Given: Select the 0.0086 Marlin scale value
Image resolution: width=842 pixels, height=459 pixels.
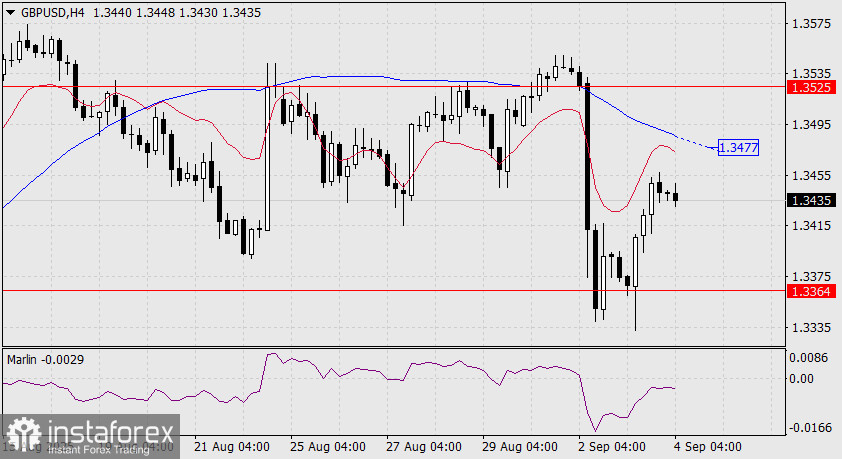Looking at the screenshot, I should [809, 358].
